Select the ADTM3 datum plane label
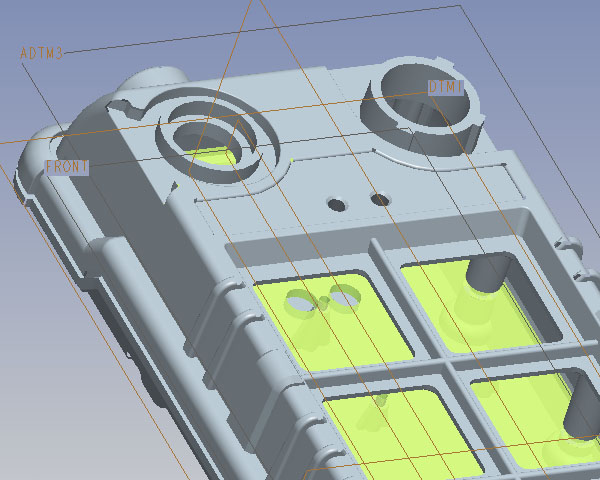 click(x=41, y=53)
